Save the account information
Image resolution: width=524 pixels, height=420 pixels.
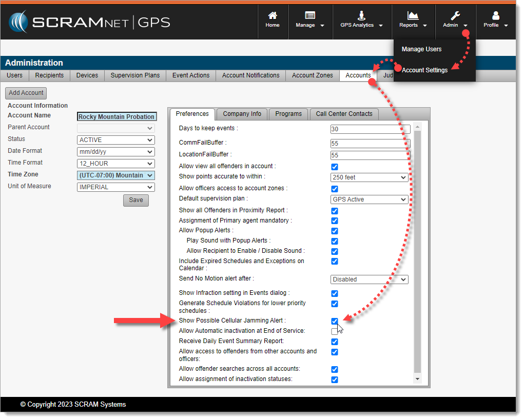[x=136, y=200]
